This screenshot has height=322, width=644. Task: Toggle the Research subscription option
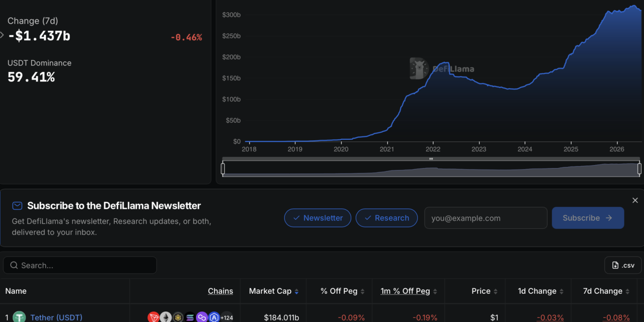click(x=386, y=218)
